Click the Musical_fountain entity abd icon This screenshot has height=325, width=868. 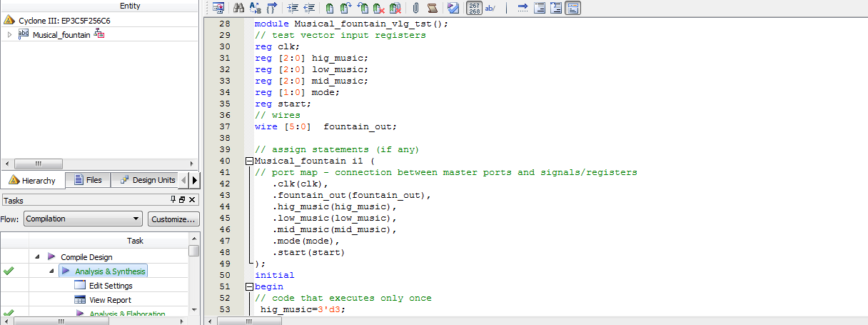(x=24, y=34)
